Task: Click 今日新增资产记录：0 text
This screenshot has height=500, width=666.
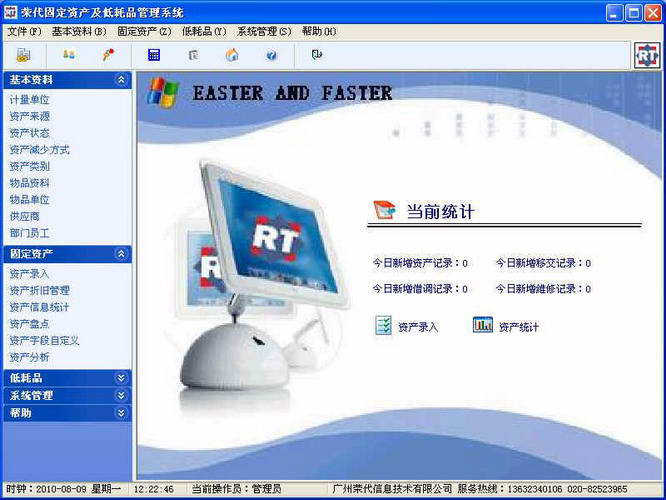Action: tap(420, 263)
